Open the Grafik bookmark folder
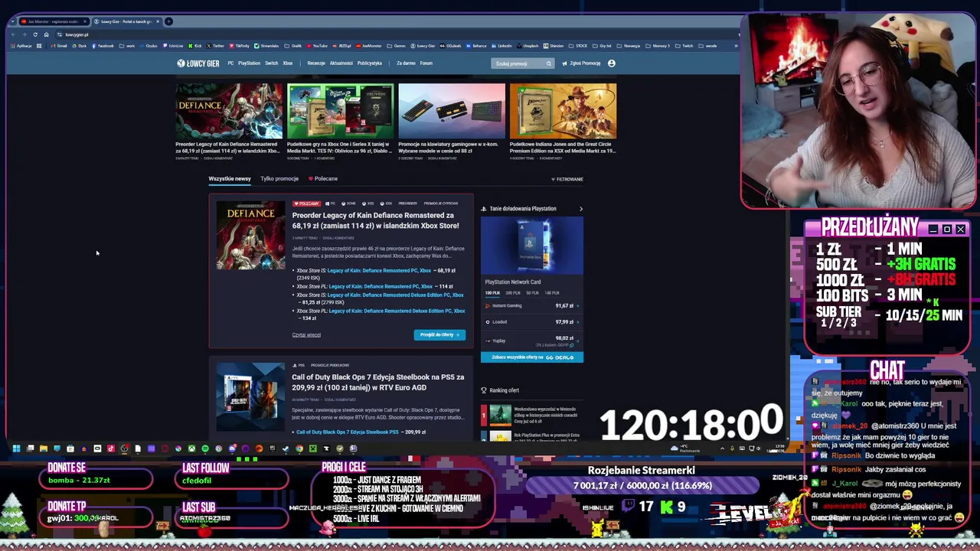 click(x=294, y=46)
